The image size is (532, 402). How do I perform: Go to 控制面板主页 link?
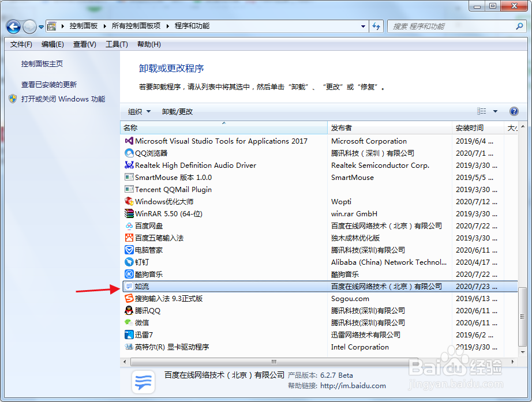point(42,64)
